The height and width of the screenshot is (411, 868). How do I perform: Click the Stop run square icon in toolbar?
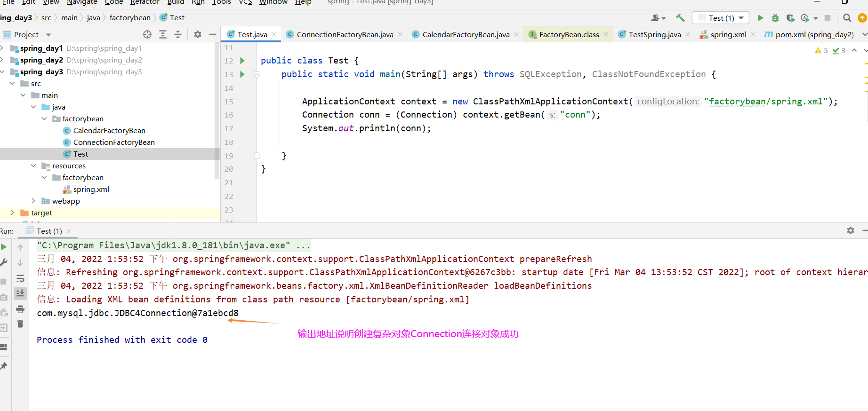pyautogui.click(x=828, y=18)
